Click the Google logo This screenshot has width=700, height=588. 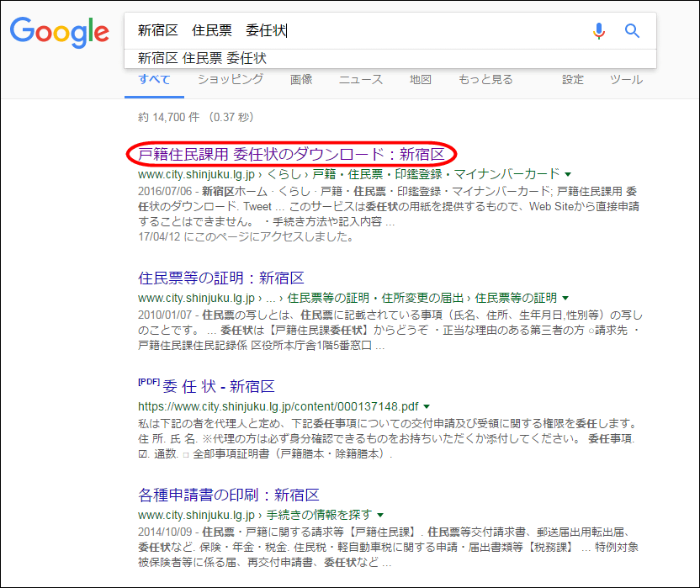[60, 32]
